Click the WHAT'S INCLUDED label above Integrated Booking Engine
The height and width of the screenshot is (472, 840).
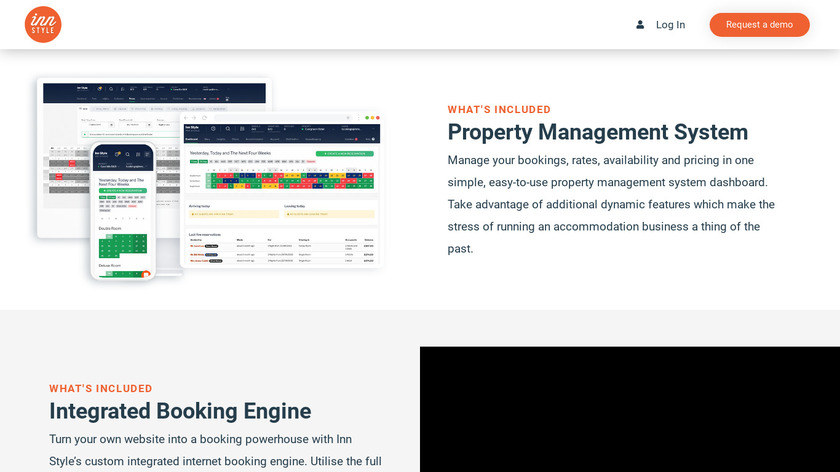101,389
